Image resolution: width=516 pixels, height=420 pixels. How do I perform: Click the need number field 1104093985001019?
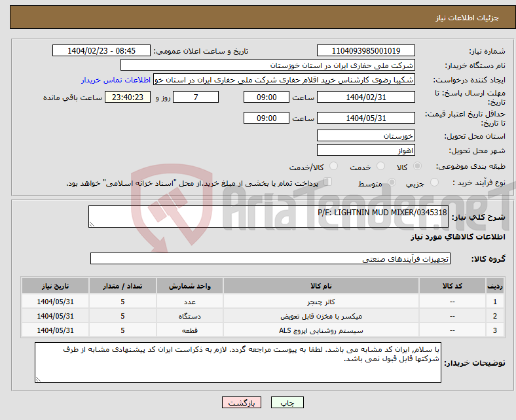365,50
